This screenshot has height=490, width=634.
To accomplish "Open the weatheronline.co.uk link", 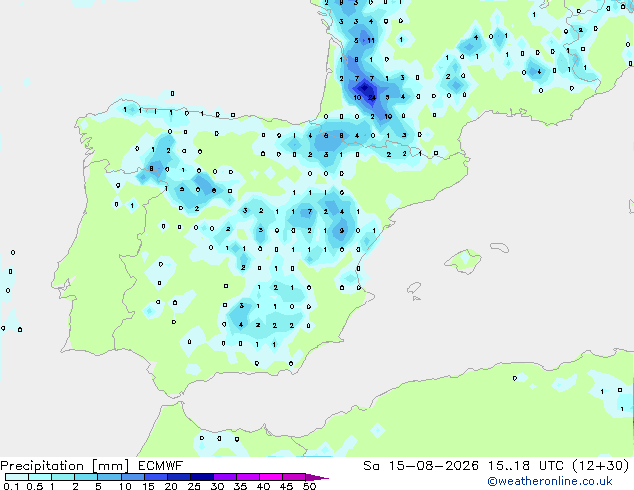I will pos(550,481).
